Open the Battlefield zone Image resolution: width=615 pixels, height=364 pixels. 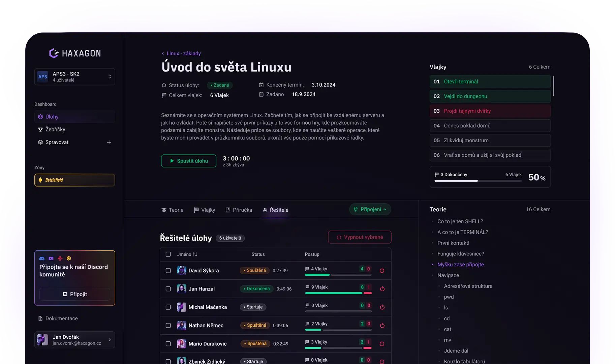[x=74, y=180]
